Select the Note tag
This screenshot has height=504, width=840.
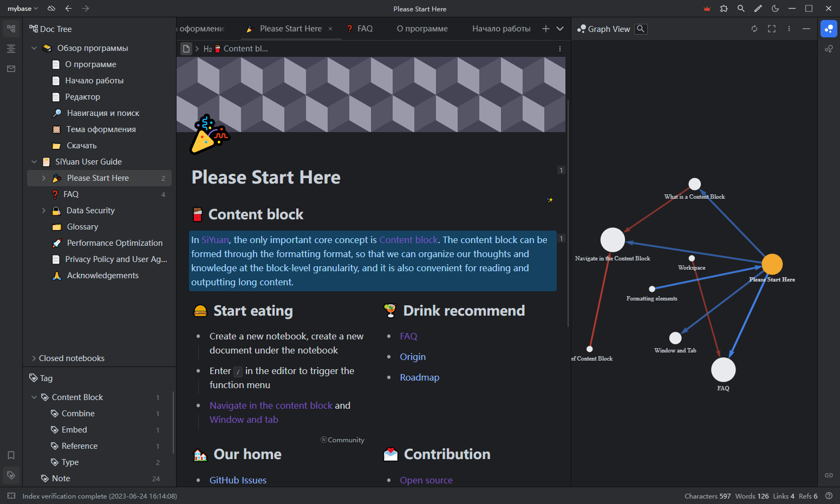coord(61,479)
